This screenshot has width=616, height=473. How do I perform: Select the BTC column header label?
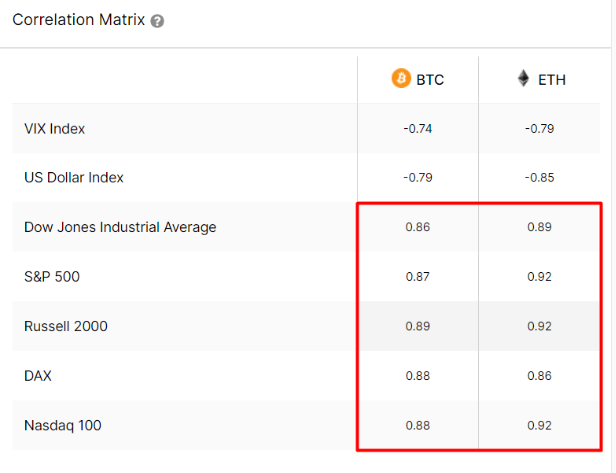point(430,80)
